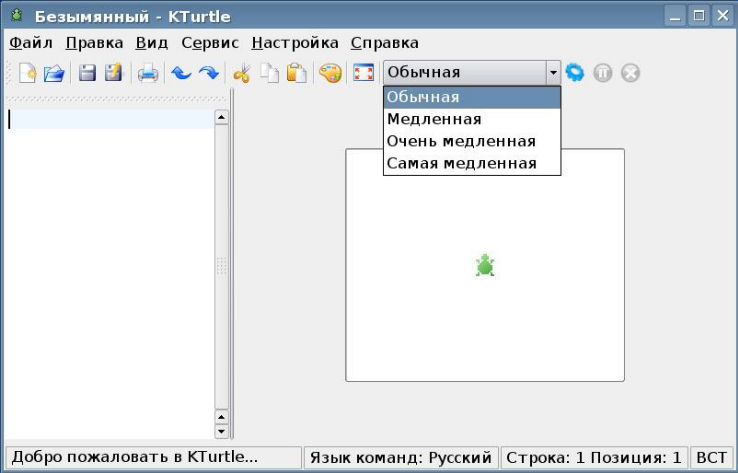Redo with the forward arrow icon
This screenshot has height=473, width=738.
[208, 73]
